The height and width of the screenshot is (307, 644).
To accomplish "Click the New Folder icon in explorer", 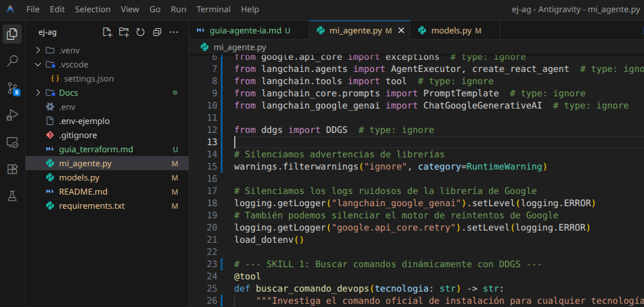I will click(124, 32).
